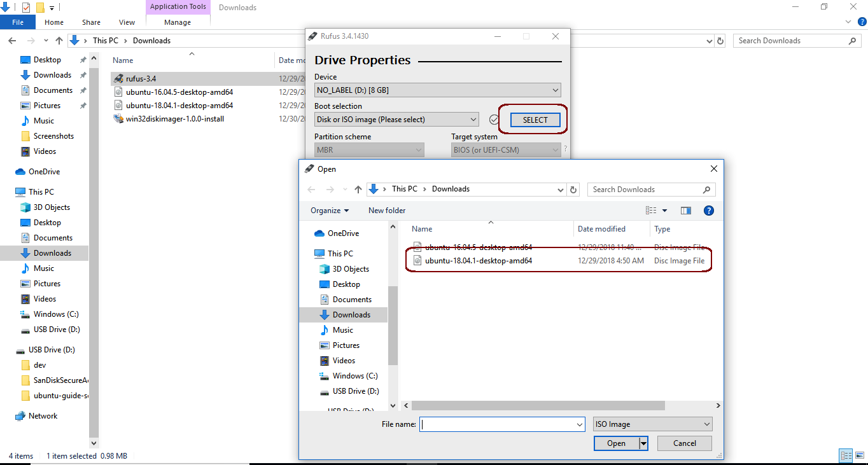868x465 pixels.
Task: Click the SELECT button in Rufus
Action: pos(535,120)
